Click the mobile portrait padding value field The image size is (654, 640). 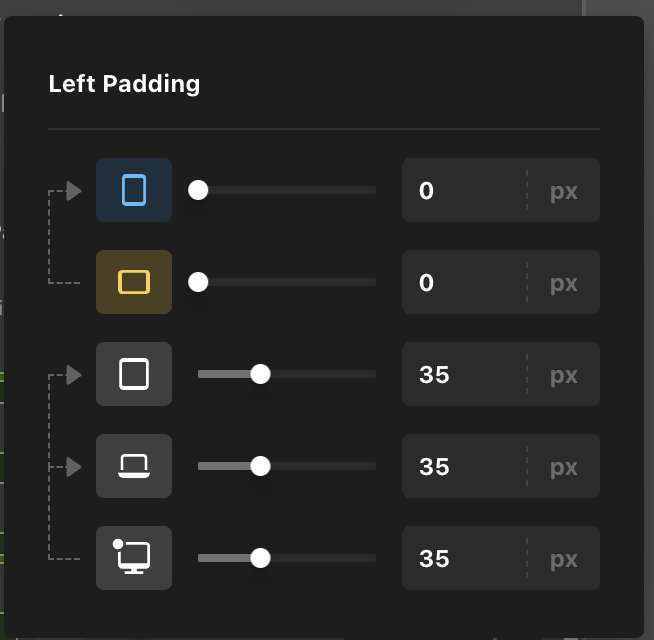[462, 190]
